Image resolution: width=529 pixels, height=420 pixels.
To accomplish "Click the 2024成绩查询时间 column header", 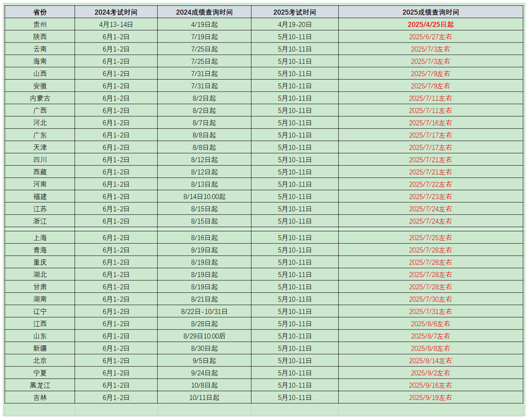I will coord(204,12).
